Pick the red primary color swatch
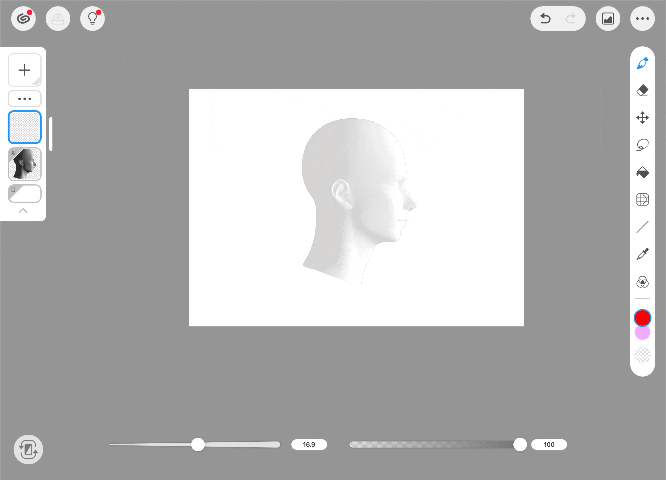Image resolution: width=666 pixels, height=480 pixels. point(642,318)
